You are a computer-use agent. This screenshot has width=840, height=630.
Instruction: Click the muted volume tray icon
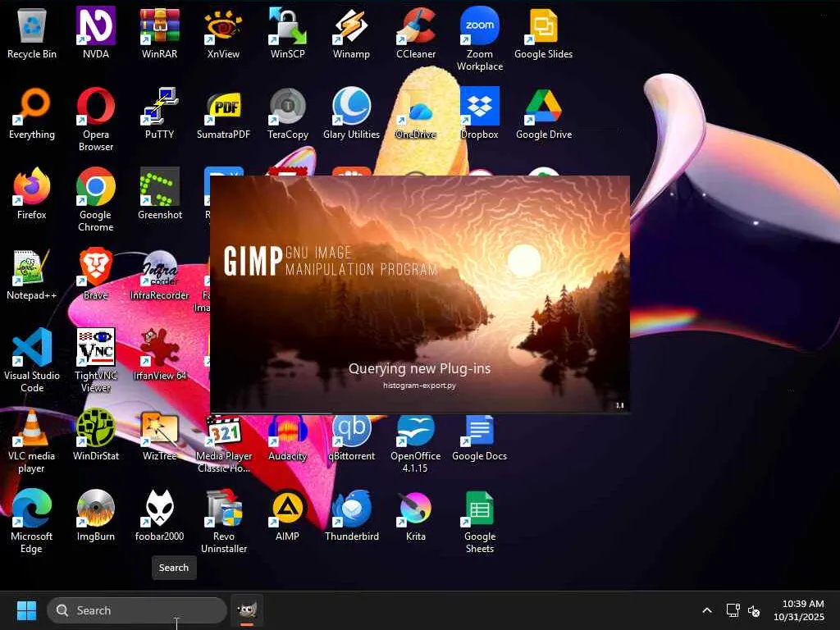[754, 610]
